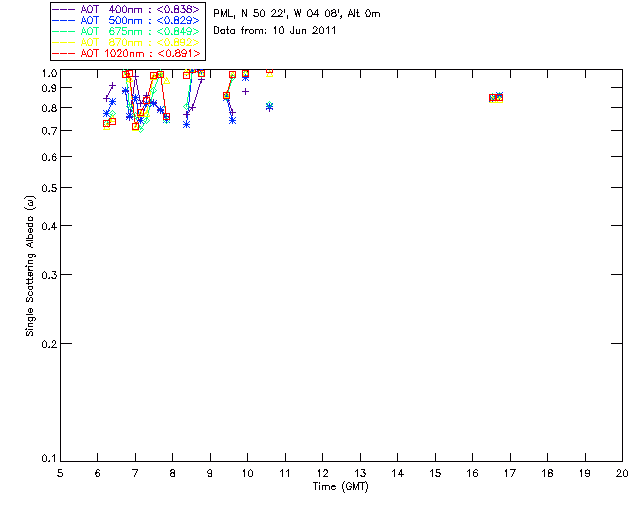Click the y-axis tick label 0.3
640x512 pixels.
tap(48, 275)
